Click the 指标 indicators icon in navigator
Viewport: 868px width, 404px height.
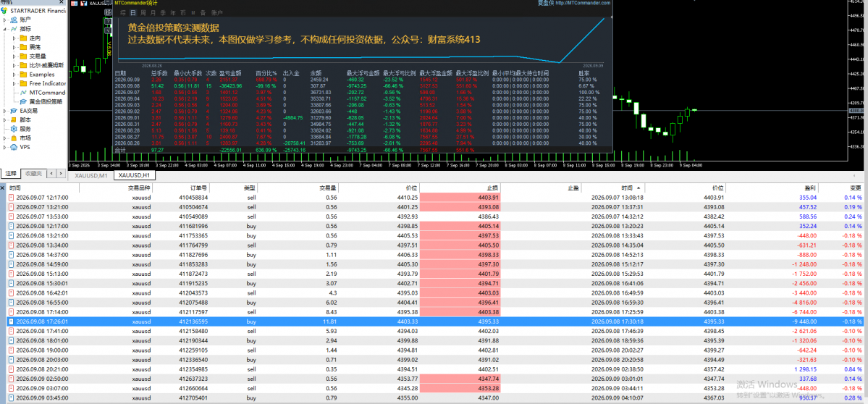pos(14,29)
